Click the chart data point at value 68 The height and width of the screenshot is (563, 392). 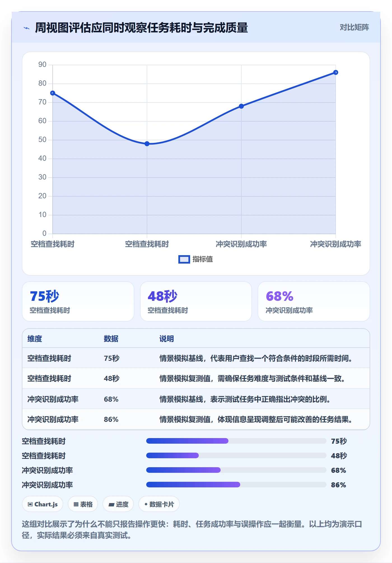[241, 106]
